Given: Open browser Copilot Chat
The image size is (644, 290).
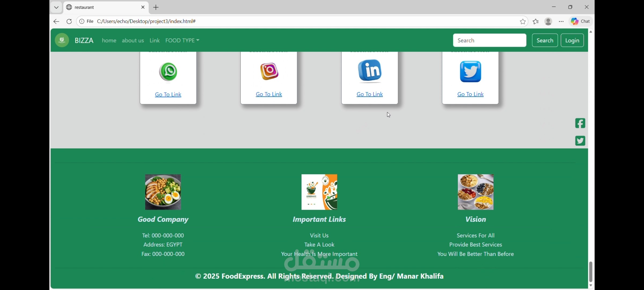Looking at the screenshot, I should click(x=580, y=21).
